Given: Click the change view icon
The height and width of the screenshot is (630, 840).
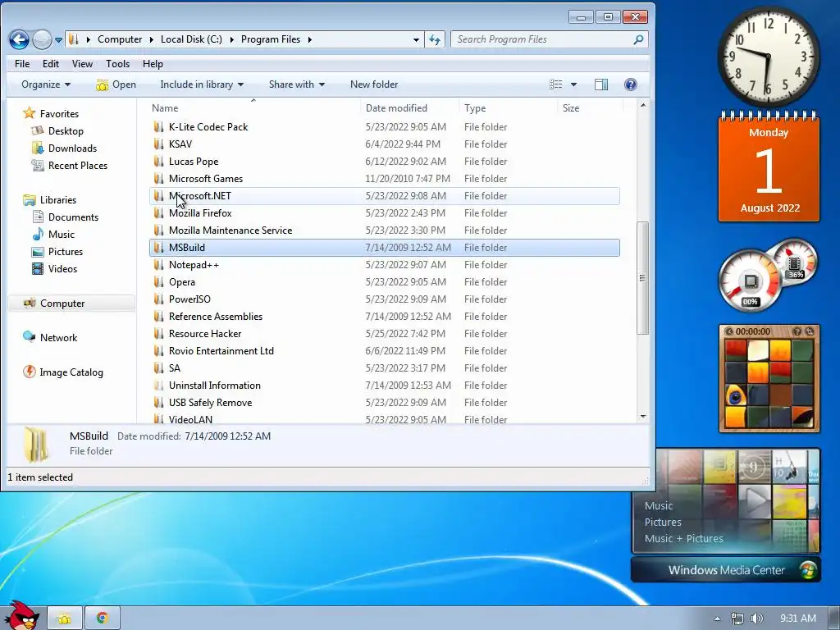Looking at the screenshot, I should 556,84.
